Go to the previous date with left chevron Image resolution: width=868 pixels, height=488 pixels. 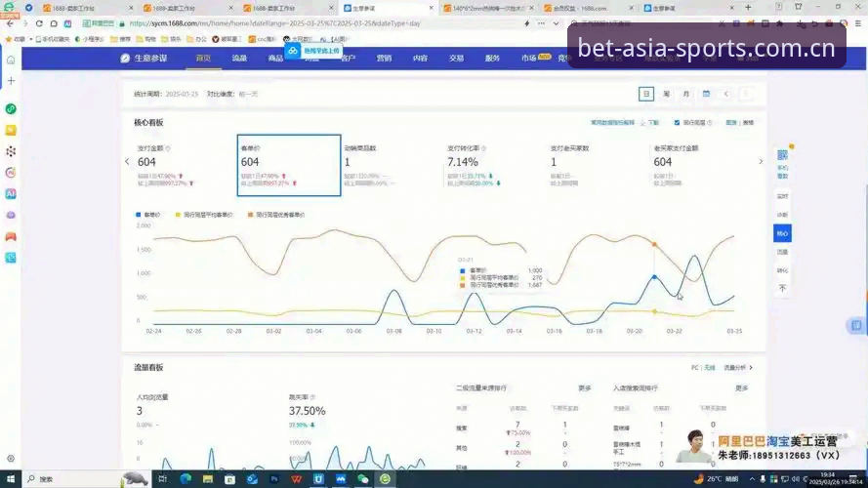726,94
